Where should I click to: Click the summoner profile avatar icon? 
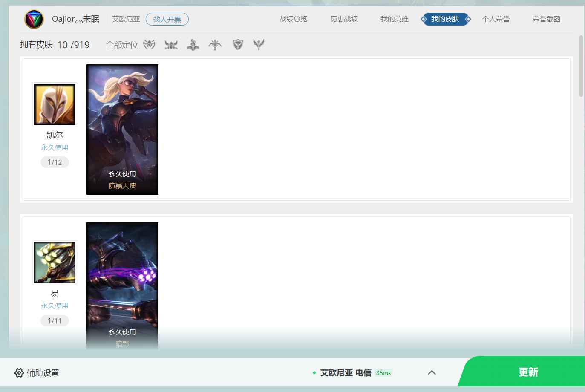click(34, 19)
